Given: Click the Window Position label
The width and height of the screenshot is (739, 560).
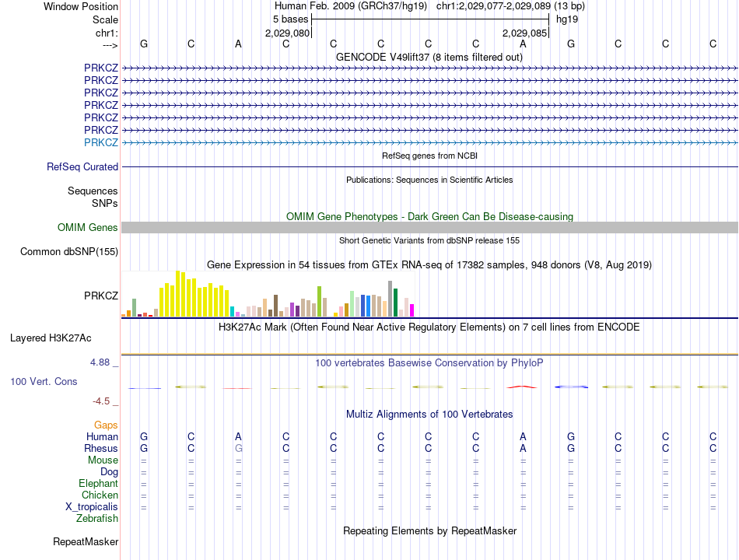Looking at the screenshot, I should (81, 6).
